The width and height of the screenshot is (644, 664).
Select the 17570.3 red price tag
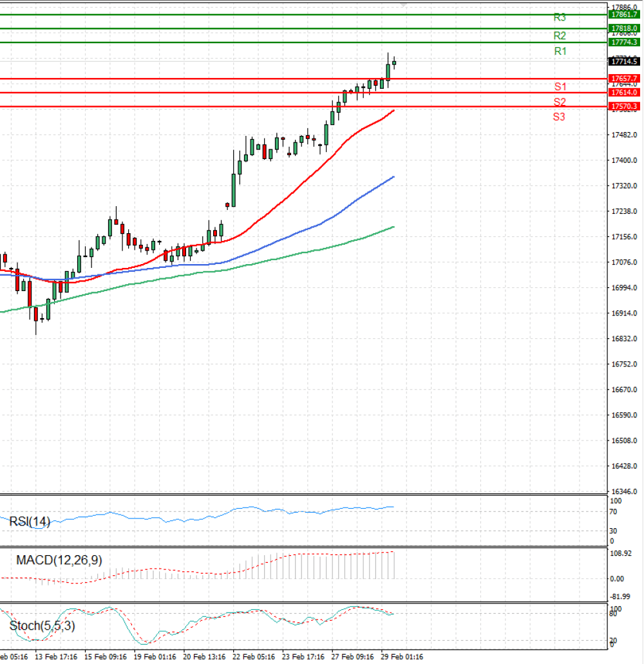point(623,107)
